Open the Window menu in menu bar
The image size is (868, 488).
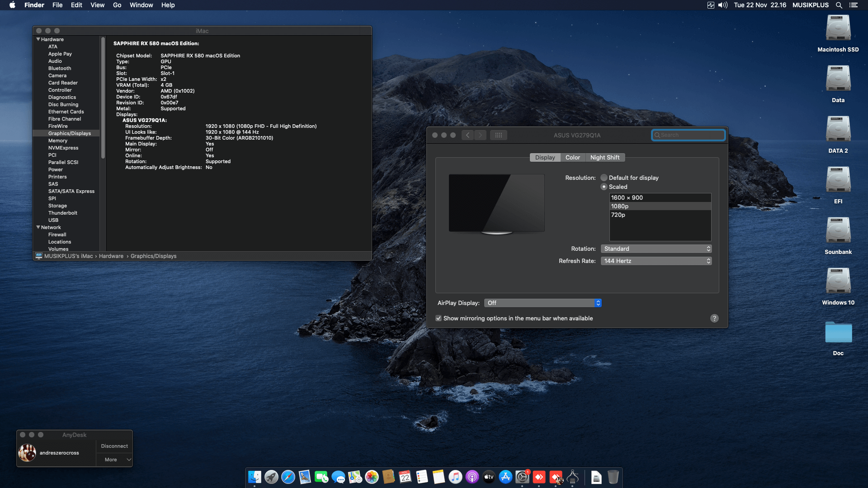point(141,5)
